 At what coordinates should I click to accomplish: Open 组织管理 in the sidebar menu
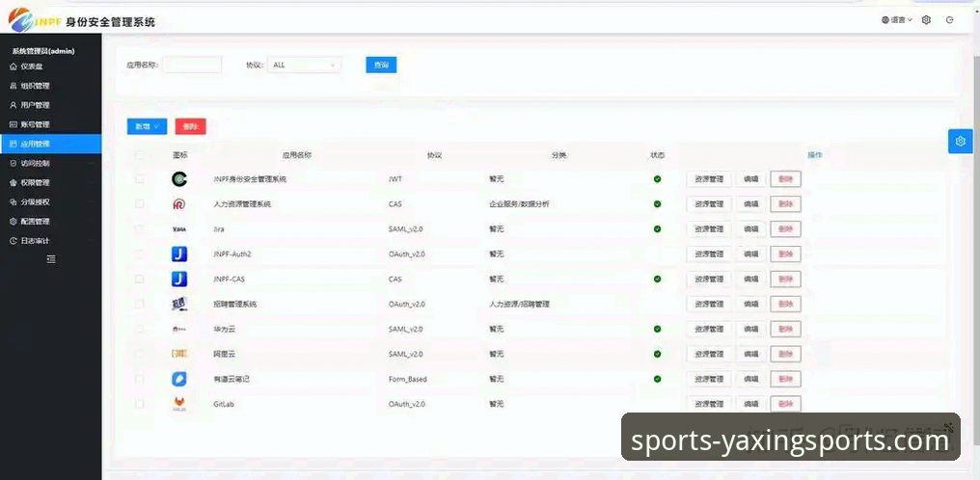click(x=50, y=86)
